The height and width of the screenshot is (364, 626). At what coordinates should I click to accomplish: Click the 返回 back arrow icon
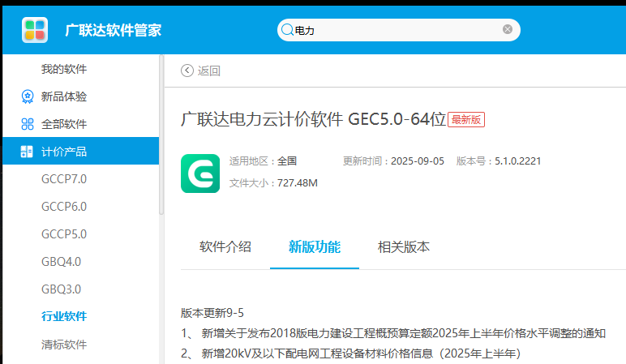pyautogui.click(x=187, y=71)
